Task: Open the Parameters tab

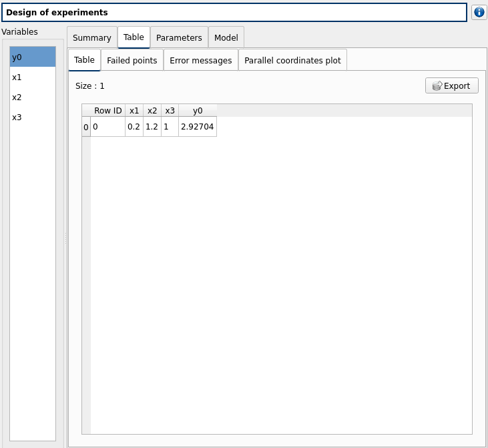Action: (x=179, y=38)
